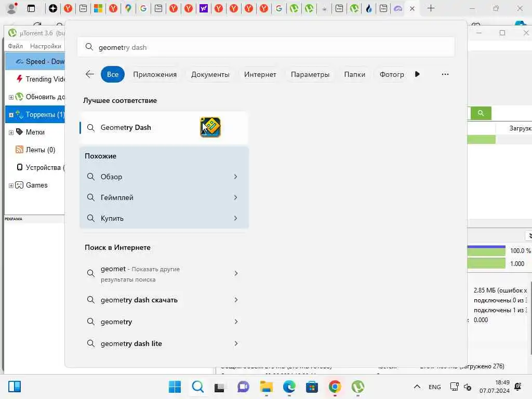Open Task View on the taskbar
Viewport: 532px width, 399px height.
(x=220, y=387)
